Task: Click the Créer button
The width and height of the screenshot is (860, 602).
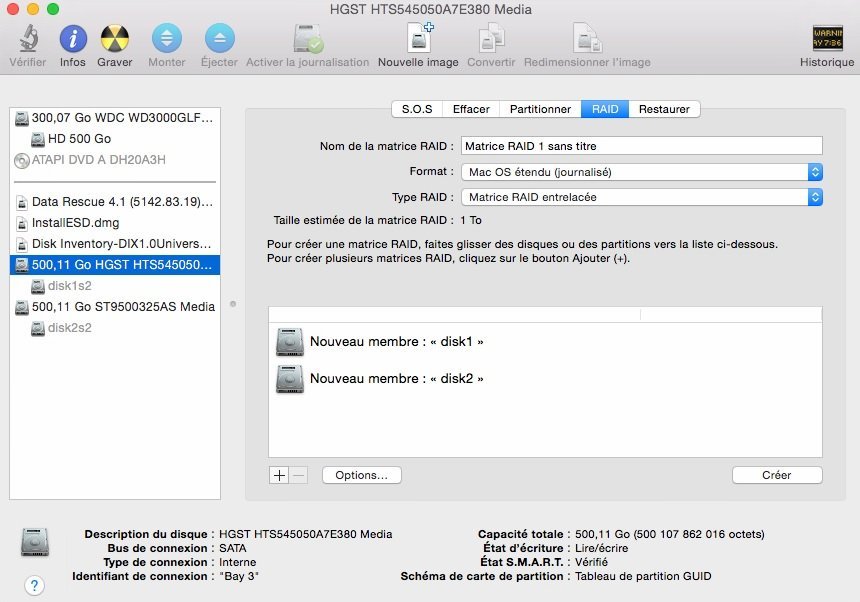Action: click(777, 475)
